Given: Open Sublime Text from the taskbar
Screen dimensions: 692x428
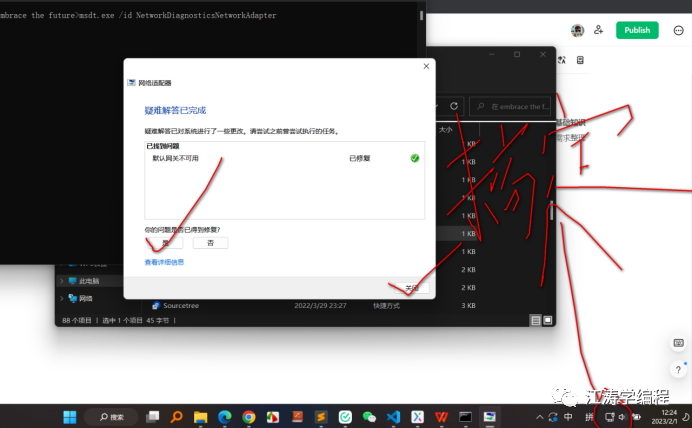Looking at the screenshot, I should click(321, 417).
